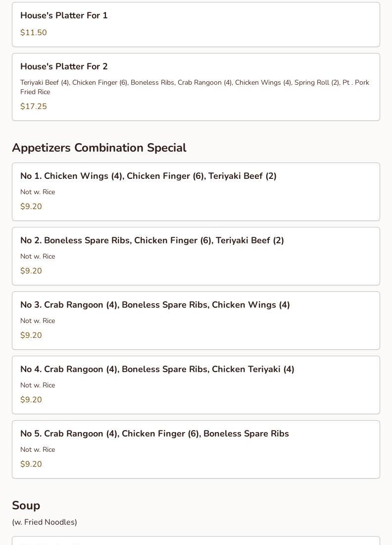Click the Soup section heading
The width and height of the screenshot is (392, 545).
click(x=26, y=505)
